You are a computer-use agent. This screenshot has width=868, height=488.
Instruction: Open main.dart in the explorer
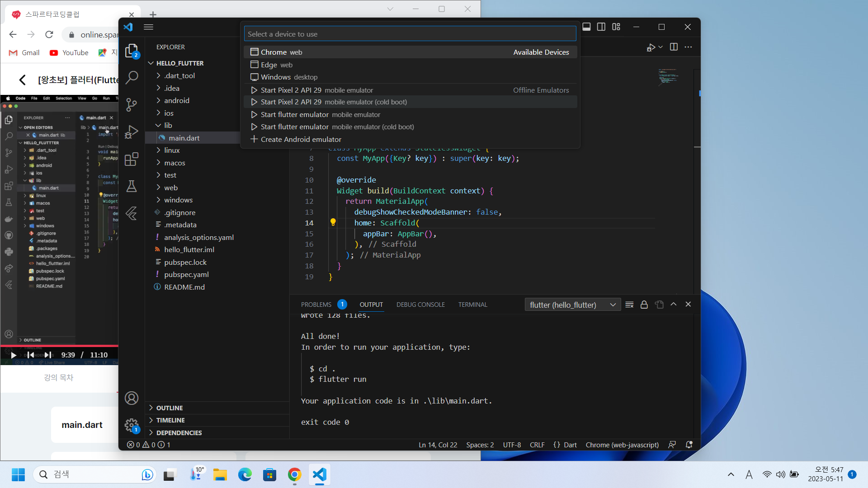(x=184, y=138)
